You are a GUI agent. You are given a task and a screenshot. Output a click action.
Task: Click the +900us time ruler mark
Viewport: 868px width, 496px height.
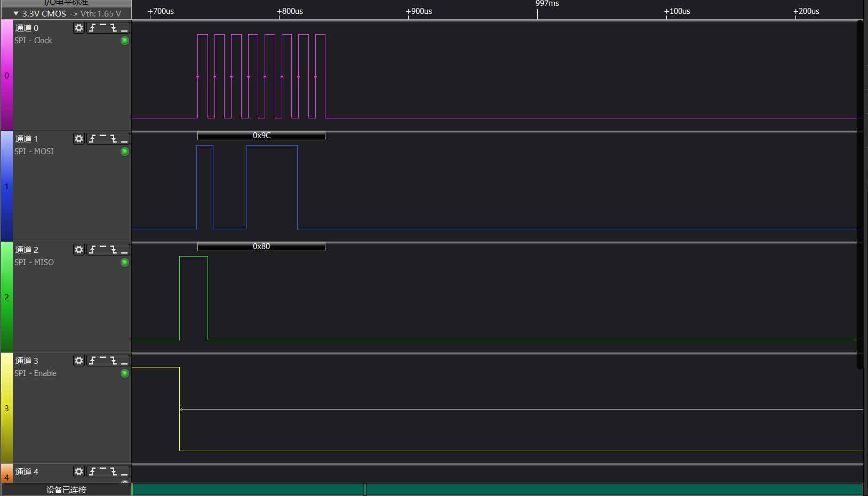click(419, 11)
